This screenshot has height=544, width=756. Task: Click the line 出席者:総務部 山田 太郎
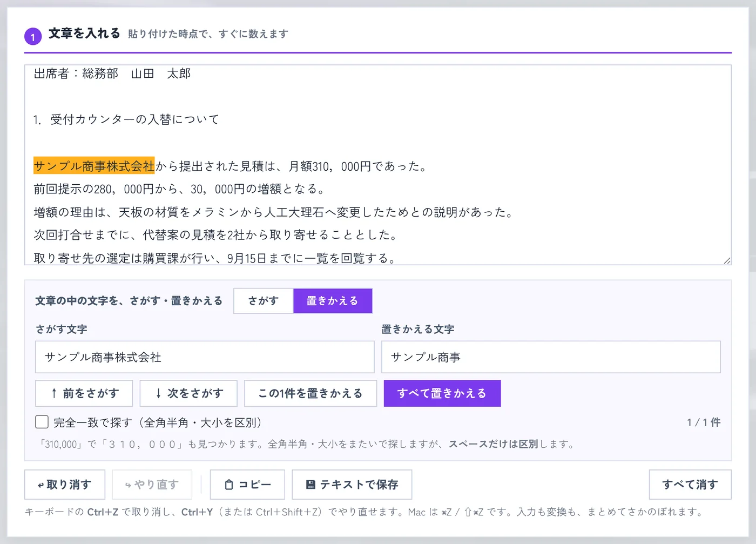112,73
